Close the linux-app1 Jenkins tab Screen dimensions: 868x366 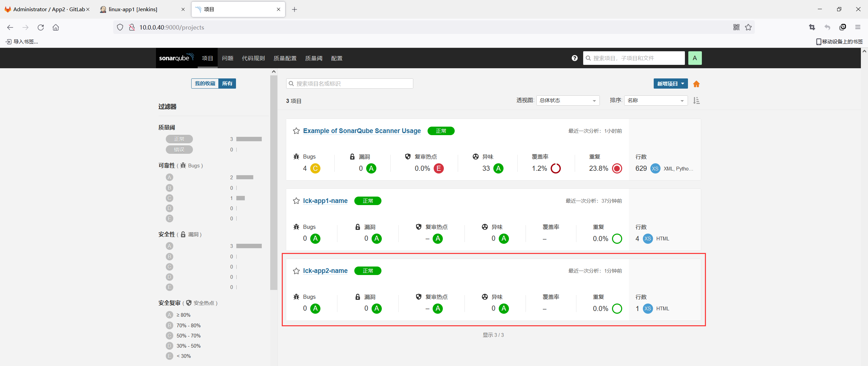click(183, 10)
